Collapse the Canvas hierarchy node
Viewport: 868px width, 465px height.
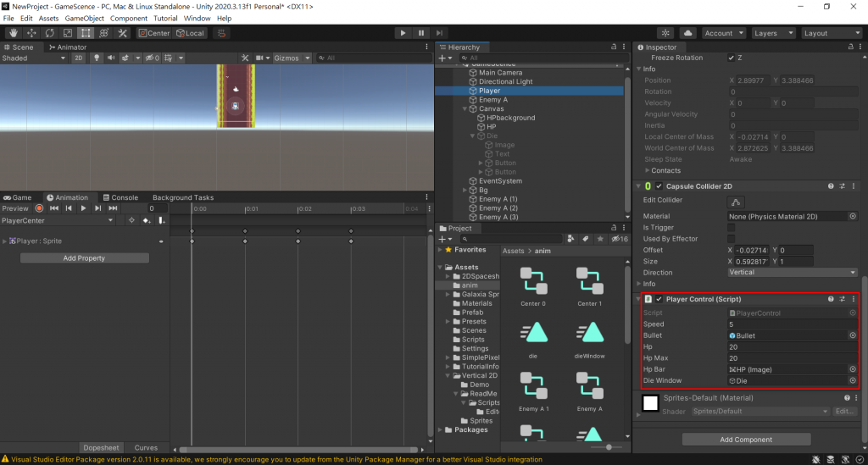pos(465,109)
